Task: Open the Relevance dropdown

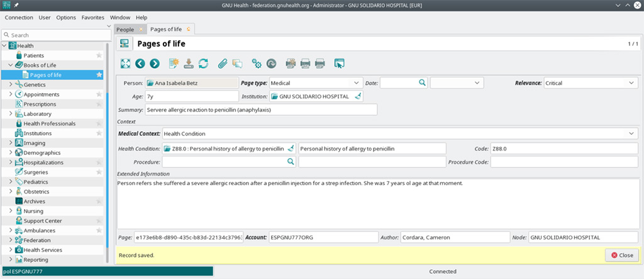Action: coord(632,83)
